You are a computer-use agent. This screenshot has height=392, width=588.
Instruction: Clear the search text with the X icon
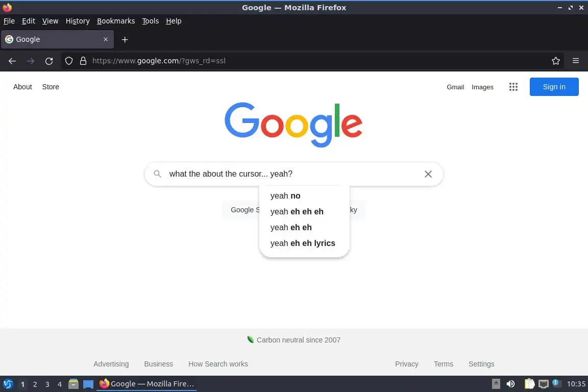click(x=428, y=174)
